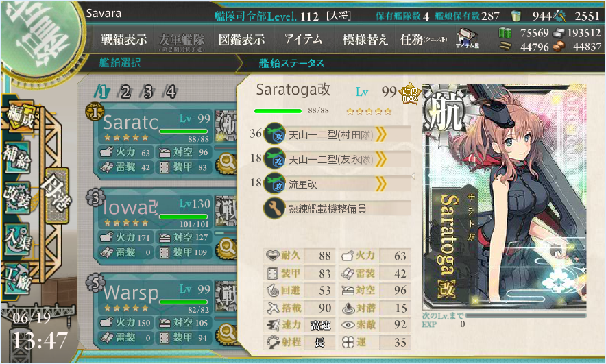Click magnifier detail icon on Warspite card
This screenshot has width=606, height=364.
click(226, 332)
